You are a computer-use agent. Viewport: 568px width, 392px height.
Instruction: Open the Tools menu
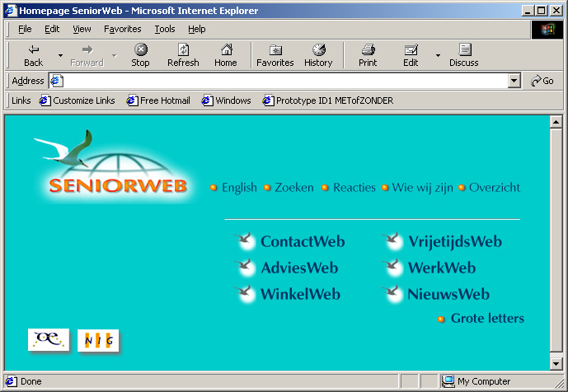[x=165, y=29]
